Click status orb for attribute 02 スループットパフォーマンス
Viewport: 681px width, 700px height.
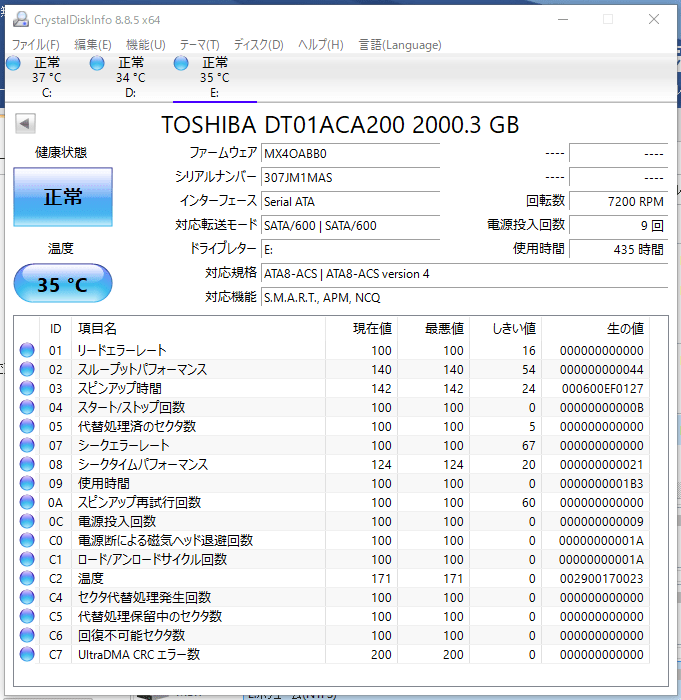(27, 369)
